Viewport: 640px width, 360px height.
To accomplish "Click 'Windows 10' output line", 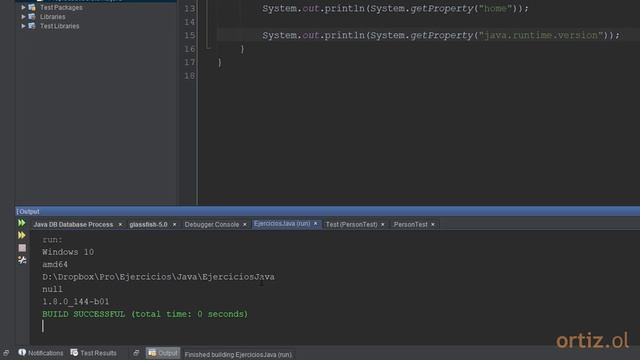I will pyautogui.click(x=68, y=252).
